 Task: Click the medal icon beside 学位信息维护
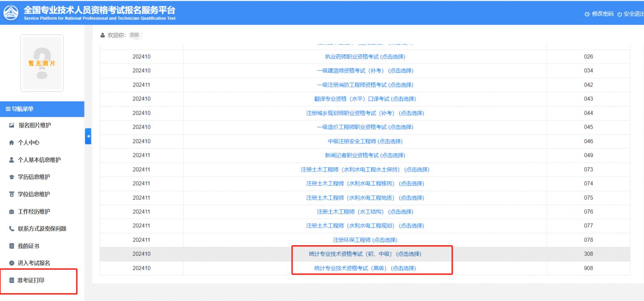pyautogui.click(x=11, y=195)
